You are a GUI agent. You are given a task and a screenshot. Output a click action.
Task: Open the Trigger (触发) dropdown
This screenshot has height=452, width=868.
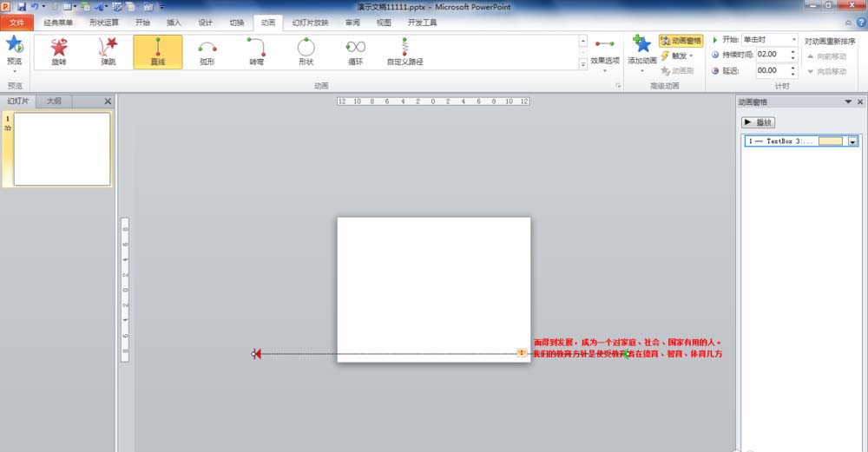pos(677,56)
